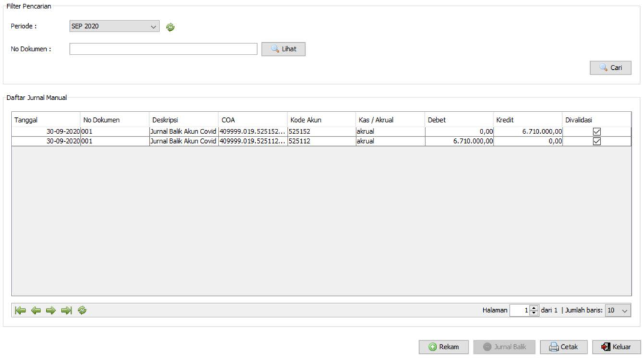644x359 pixels.
Task: Go to next page arrow icon
Action: [x=51, y=310]
